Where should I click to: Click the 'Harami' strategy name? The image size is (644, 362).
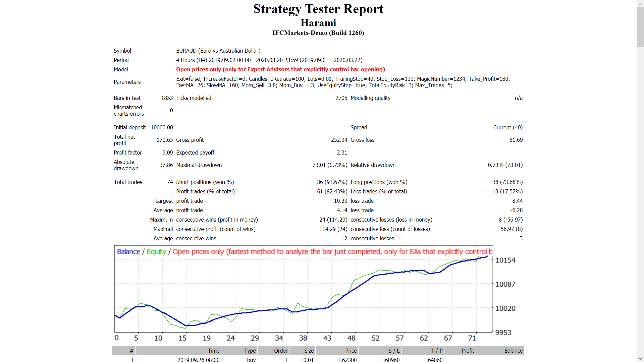click(318, 23)
